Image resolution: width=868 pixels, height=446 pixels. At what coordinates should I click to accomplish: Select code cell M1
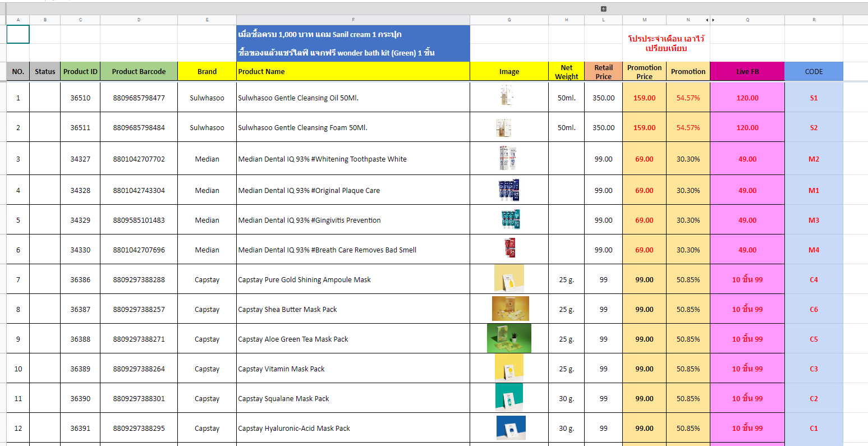point(814,190)
